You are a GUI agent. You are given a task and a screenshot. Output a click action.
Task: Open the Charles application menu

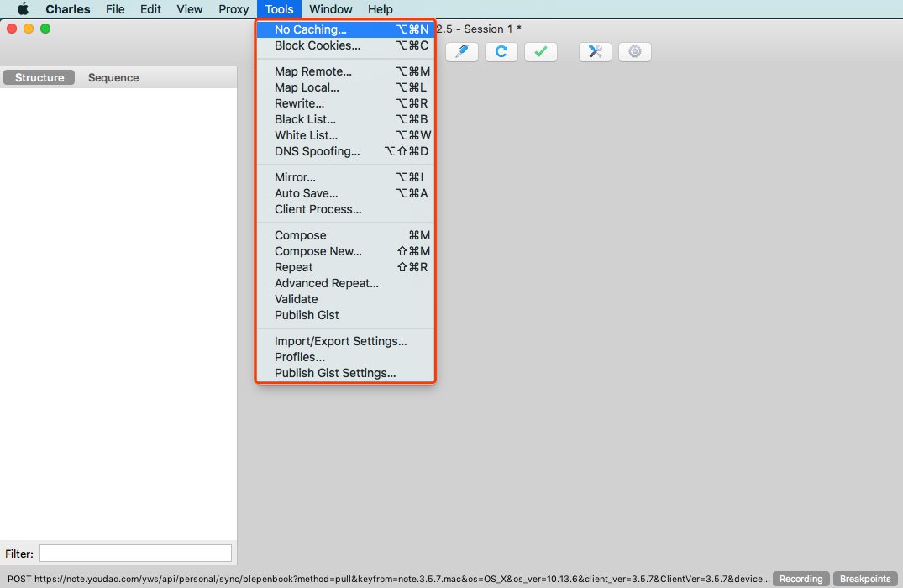point(68,9)
